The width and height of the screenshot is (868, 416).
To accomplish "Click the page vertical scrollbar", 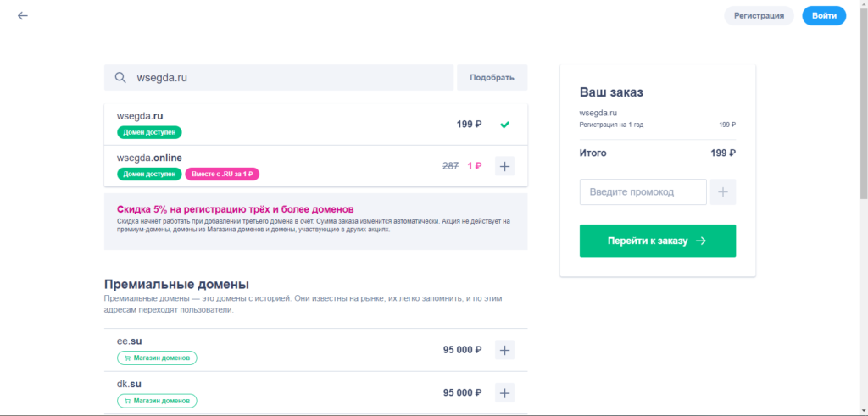I will click(864, 111).
